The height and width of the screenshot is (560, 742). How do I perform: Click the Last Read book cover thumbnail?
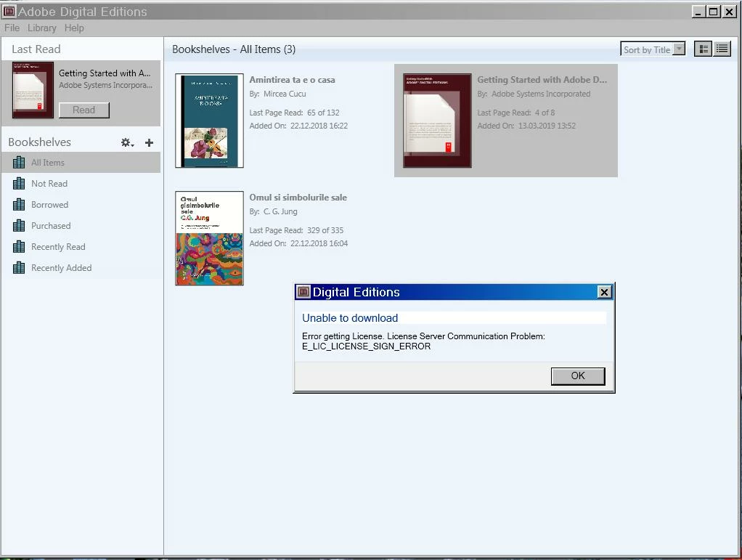pos(33,90)
